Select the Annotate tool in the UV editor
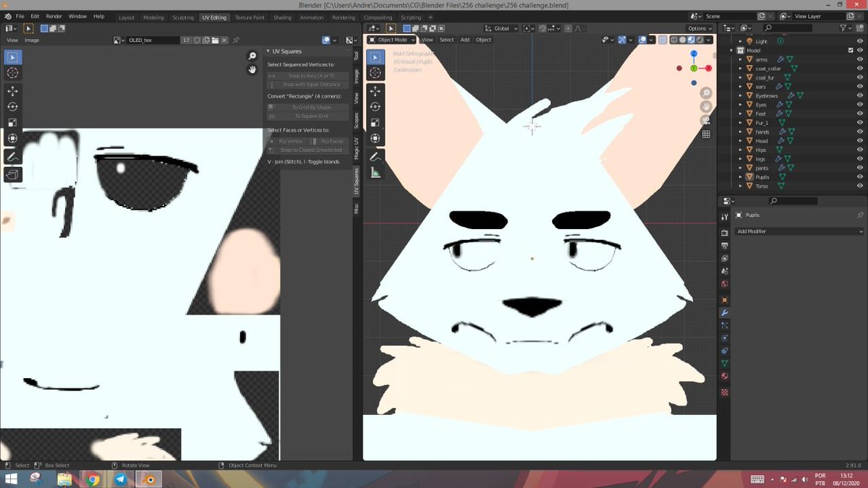This screenshot has height=488, width=868. tap(12, 156)
